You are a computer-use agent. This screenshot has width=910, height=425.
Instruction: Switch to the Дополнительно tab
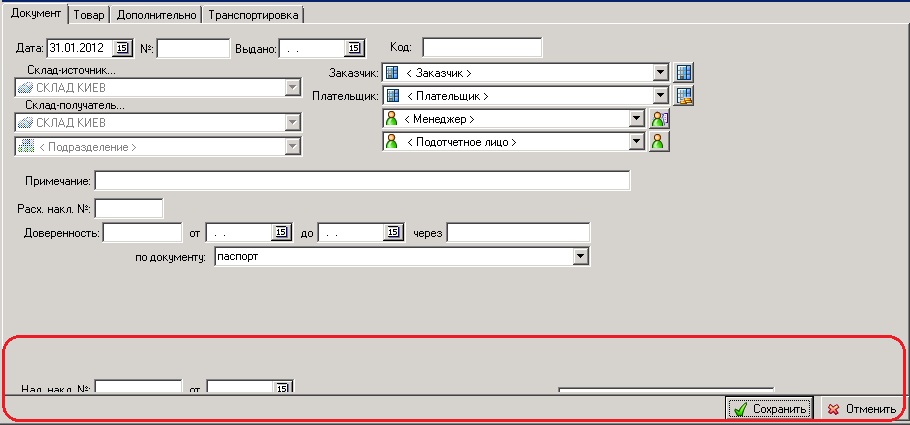click(156, 15)
